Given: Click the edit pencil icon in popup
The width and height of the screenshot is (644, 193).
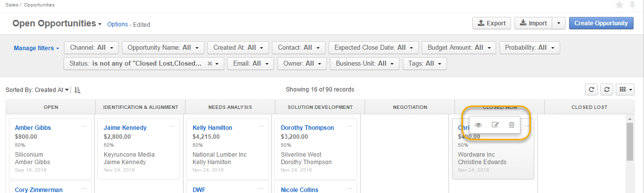Looking at the screenshot, I should coord(495,125).
